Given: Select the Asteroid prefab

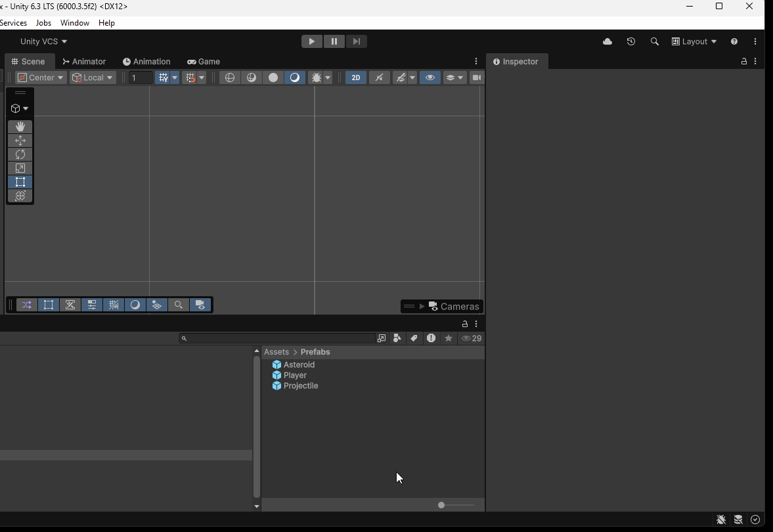Looking at the screenshot, I should point(294,365).
